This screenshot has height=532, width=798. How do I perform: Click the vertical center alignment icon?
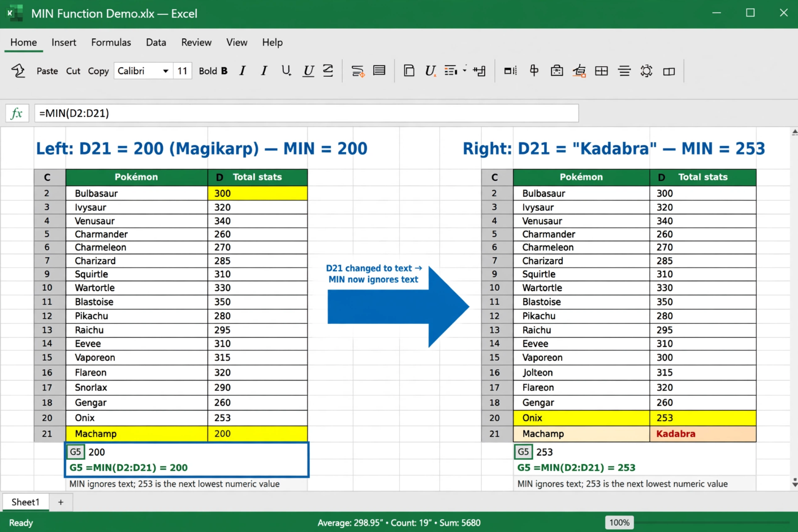point(534,71)
